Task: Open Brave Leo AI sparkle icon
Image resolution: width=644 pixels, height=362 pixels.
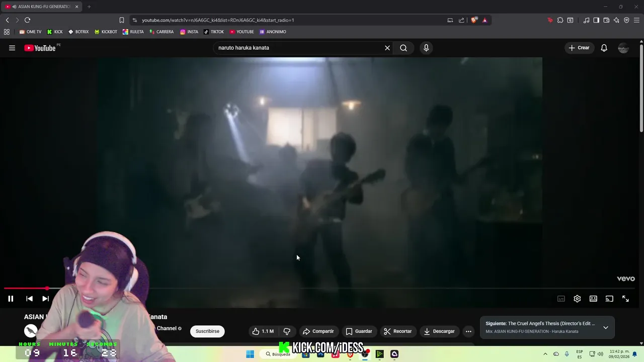Action: (616, 20)
